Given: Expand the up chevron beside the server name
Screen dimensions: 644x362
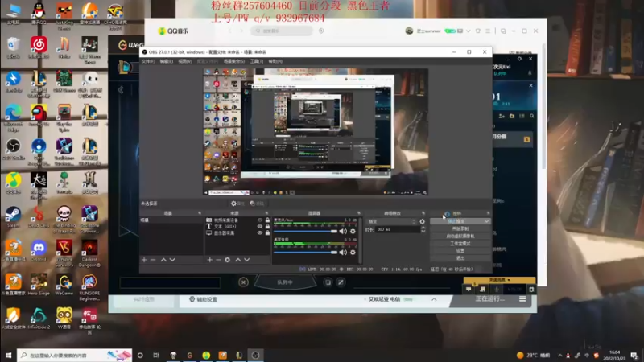Looking at the screenshot, I should tap(434, 299).
